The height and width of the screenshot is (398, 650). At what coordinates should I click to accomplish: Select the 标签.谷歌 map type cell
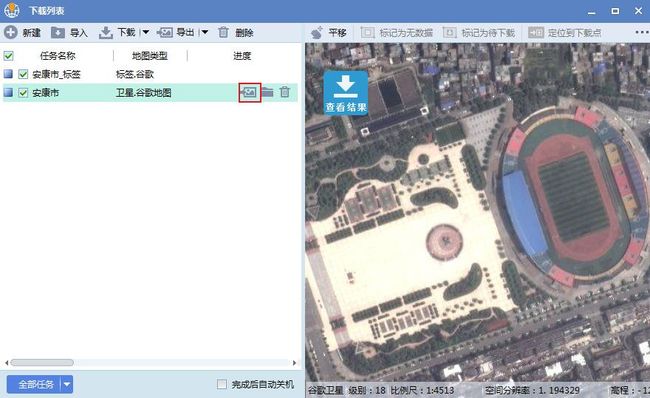pos(135,74)
